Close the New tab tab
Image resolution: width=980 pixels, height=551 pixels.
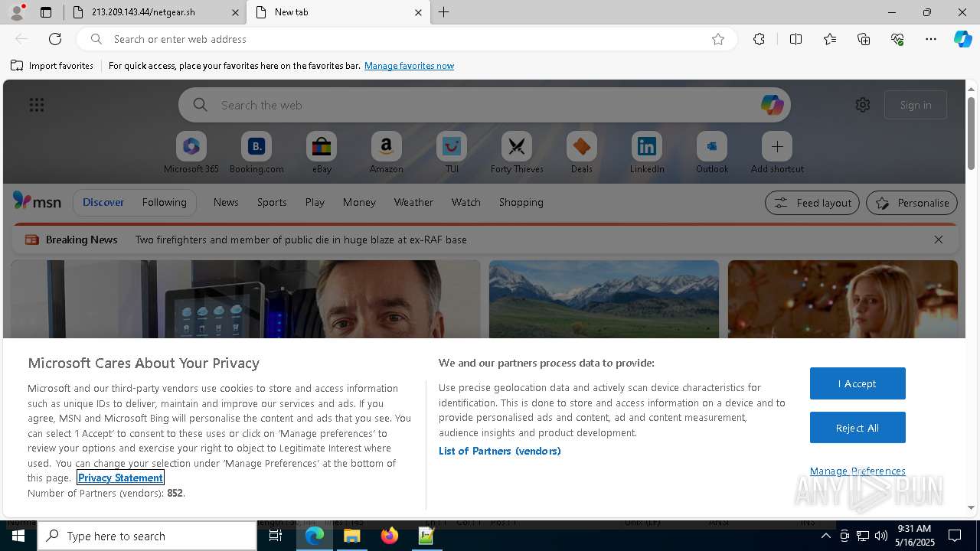pyautogui.click(x=418, y=12)
